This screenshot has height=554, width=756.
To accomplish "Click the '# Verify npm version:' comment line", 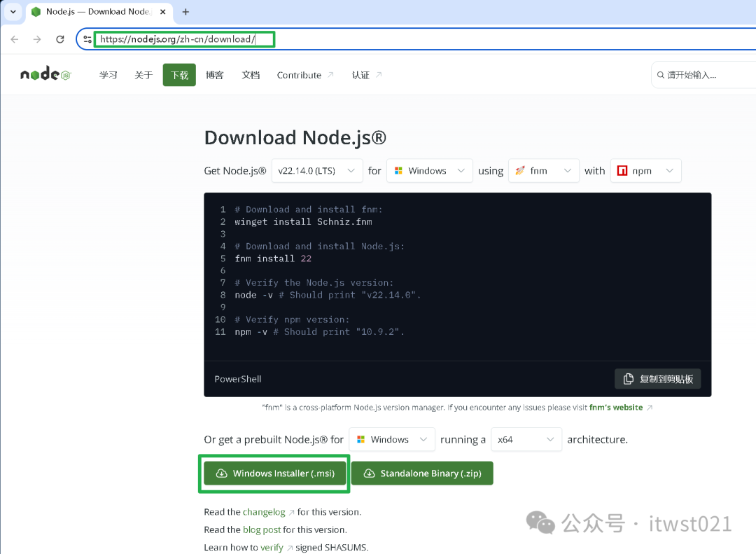I will 292,319.
